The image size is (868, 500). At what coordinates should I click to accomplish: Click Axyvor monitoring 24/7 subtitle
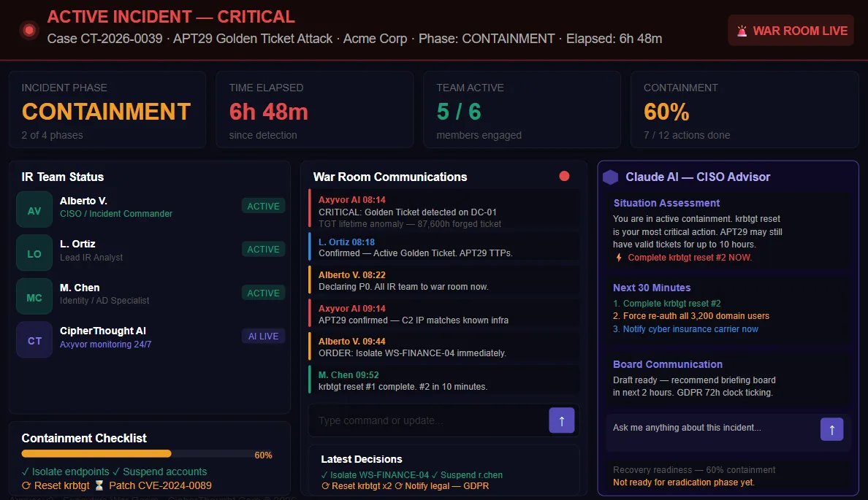105,344
